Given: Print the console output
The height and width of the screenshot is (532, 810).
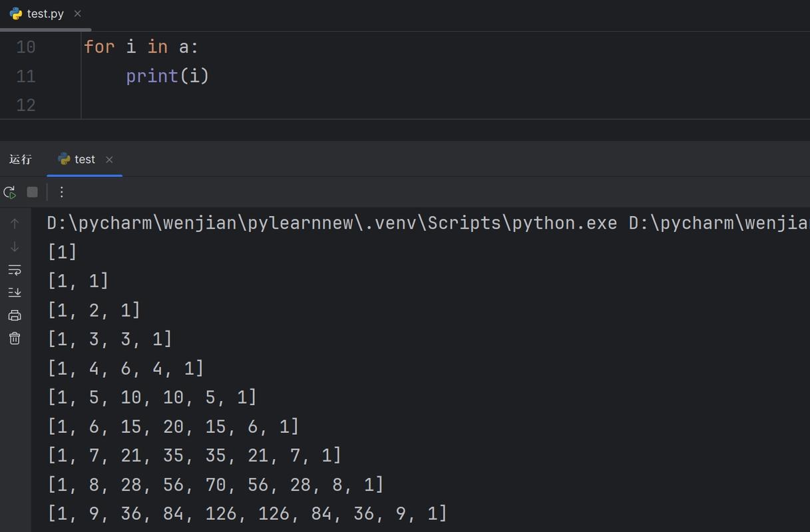Looking at the screenshot, I should [15, 315].
